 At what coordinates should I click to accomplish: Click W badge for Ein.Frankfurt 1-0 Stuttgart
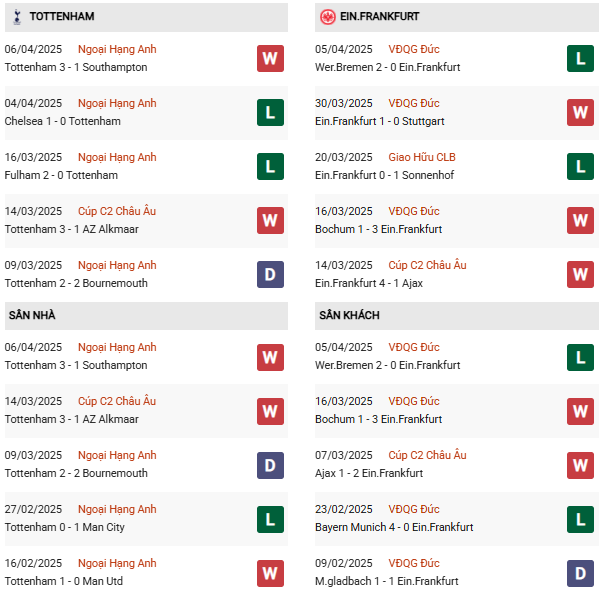point(580,112)
